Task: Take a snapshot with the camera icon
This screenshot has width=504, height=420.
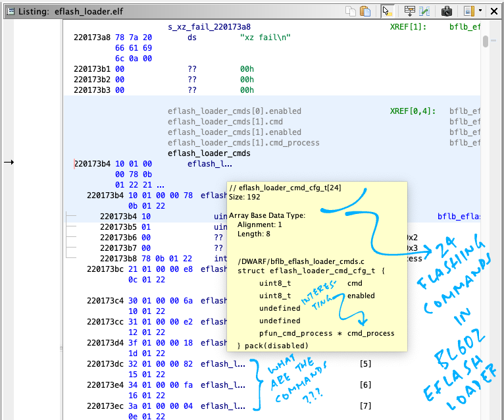Action: (447, 11)
